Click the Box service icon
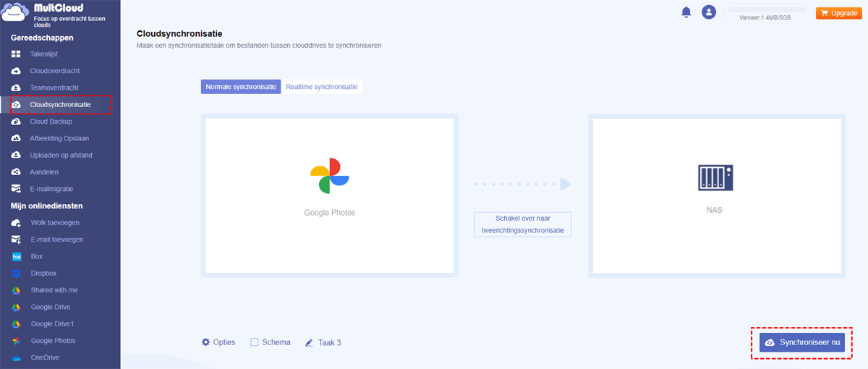The height and width of the screenshot is (369, 868). [x=17, y=256]
